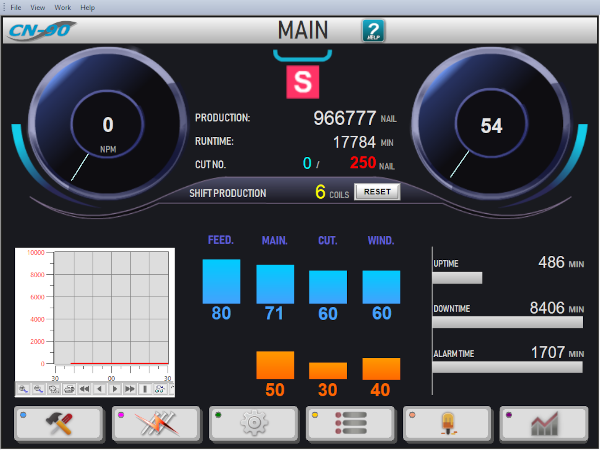Click the CUT blue bar at 60

tap(328, 287)
